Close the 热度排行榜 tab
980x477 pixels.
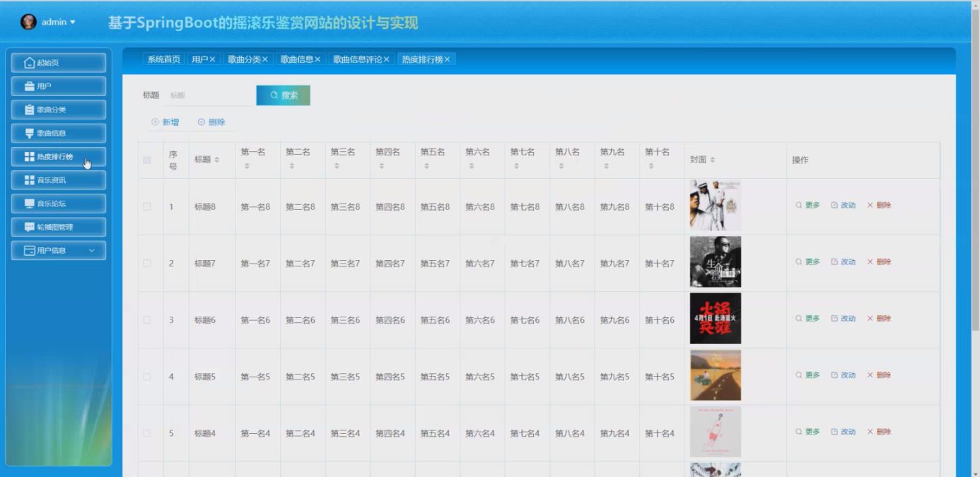tap(448, 59)
